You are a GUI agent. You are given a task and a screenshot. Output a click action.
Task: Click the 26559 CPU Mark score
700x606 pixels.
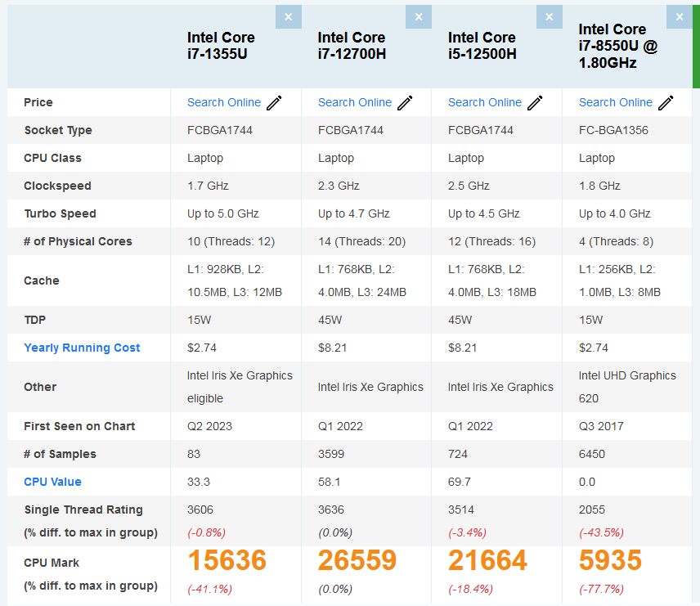[x=357, y=560]
